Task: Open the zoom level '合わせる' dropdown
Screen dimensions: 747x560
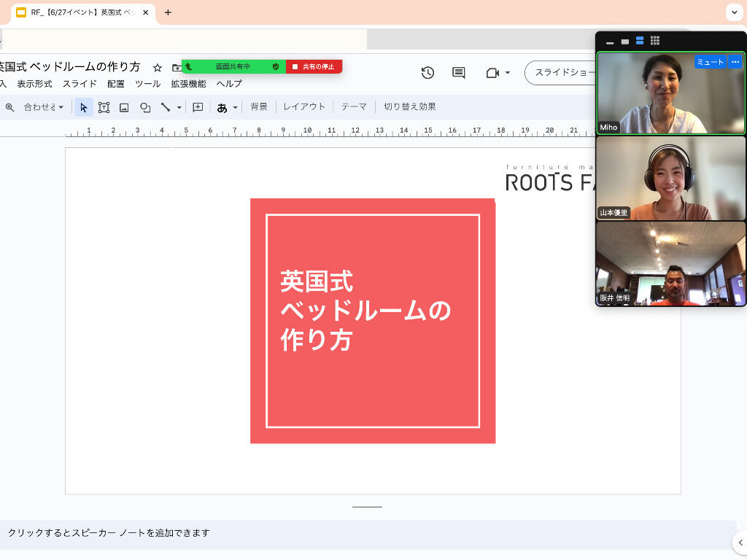Action: [44, 107]
